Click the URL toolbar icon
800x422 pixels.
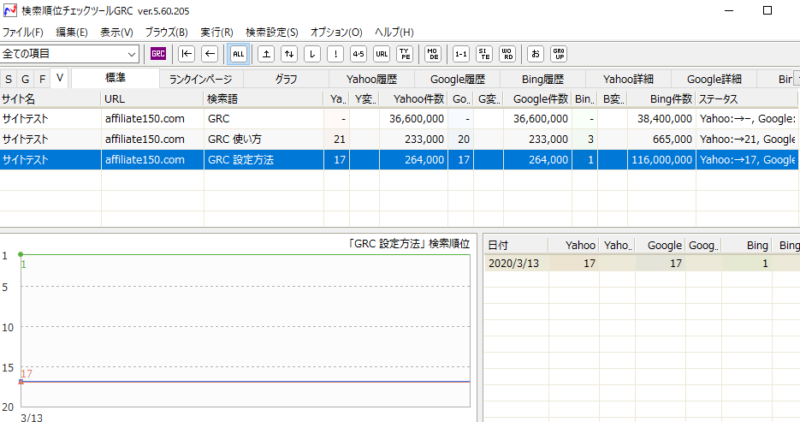[382, 54]
